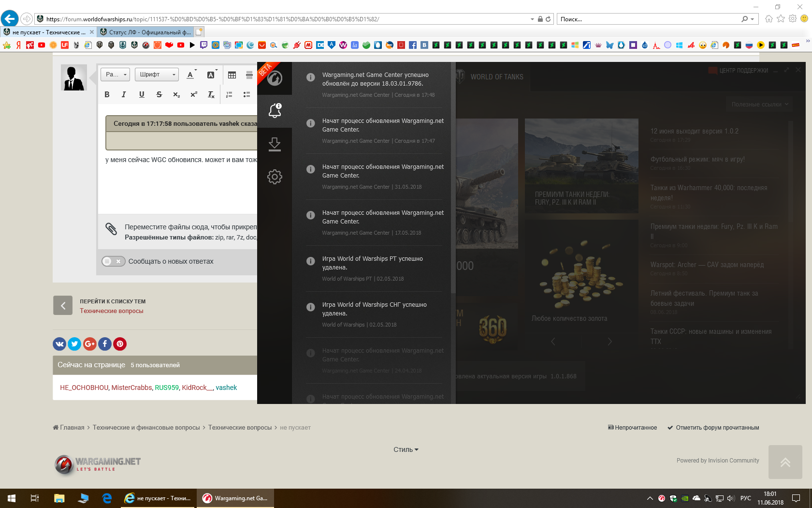Toggle notify about new replies switch
This screenshot has height=508, width=812.
pos(114,261)
